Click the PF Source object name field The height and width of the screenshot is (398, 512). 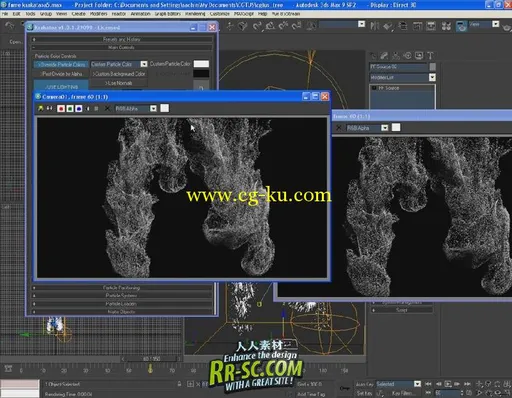[398, 67]
